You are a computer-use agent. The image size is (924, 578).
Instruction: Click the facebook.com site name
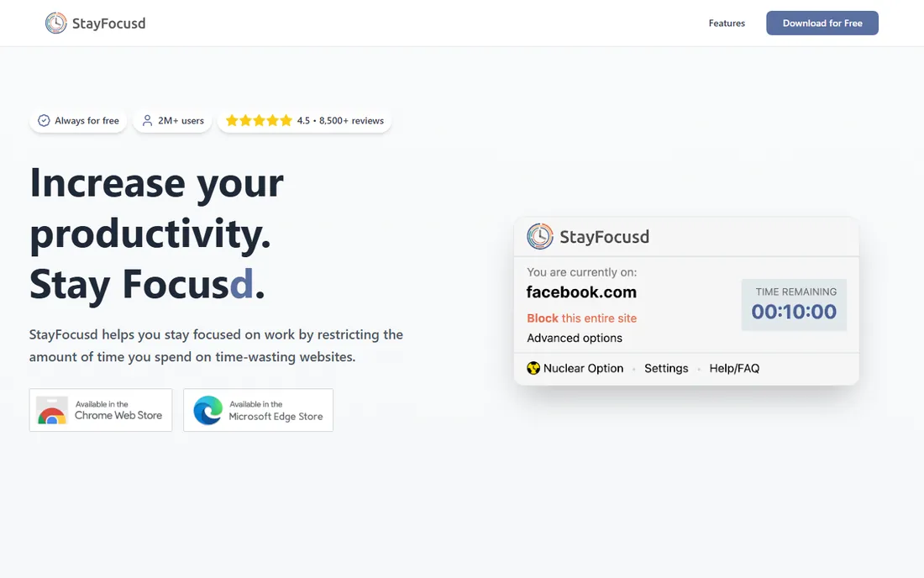581,292
